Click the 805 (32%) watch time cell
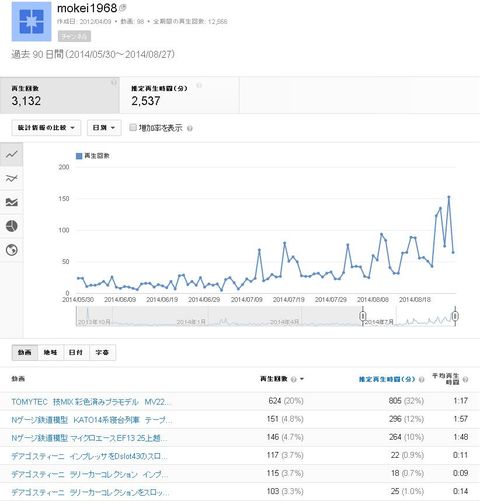The height and width of the screenshot is (501, 480). [x=406, y=401]
